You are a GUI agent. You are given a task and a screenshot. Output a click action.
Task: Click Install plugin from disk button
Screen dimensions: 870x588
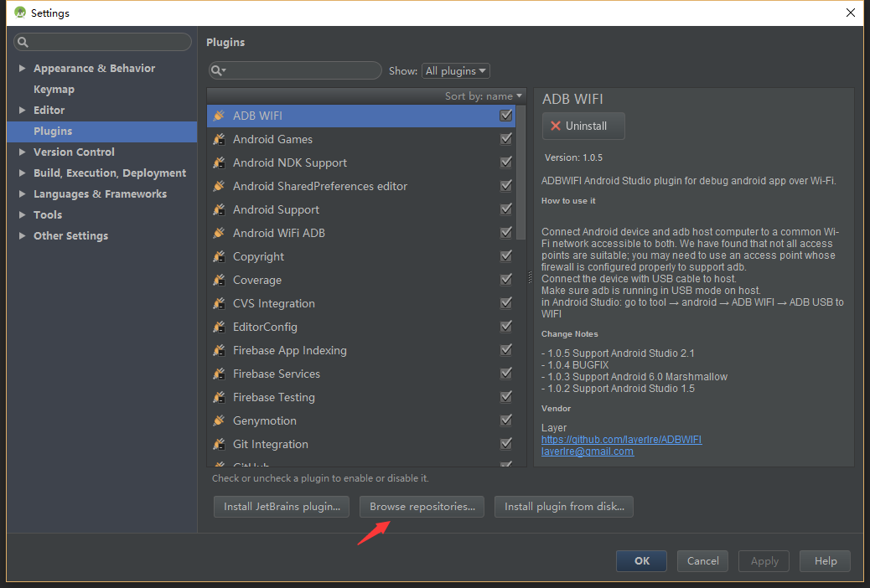tap(564, 507)
